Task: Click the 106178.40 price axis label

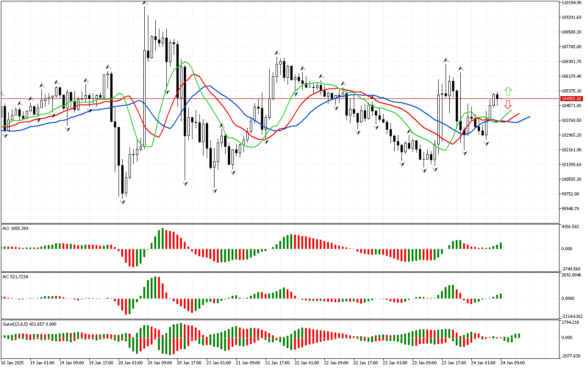Action: [x=572, y=76]
